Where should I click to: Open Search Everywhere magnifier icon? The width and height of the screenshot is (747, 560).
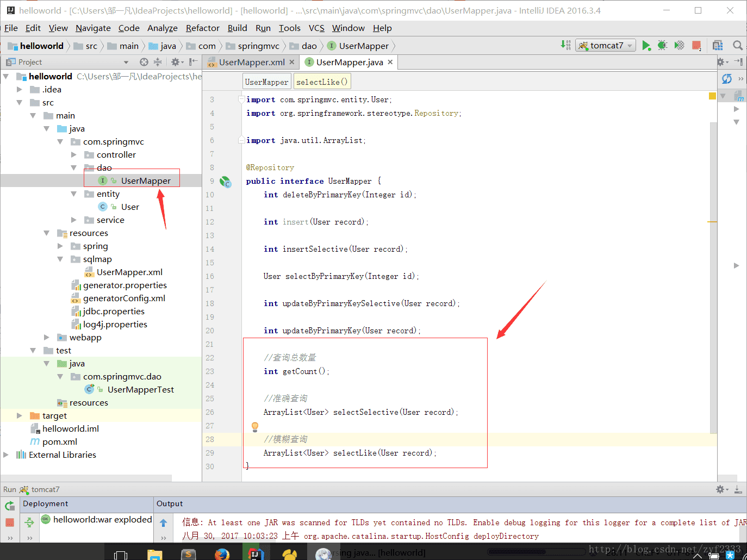[737, 46]
